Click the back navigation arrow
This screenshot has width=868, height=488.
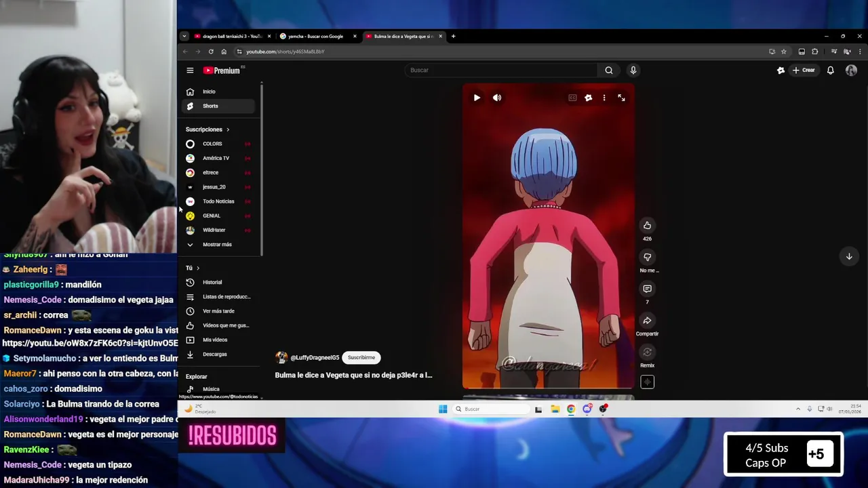pos(185,52)
